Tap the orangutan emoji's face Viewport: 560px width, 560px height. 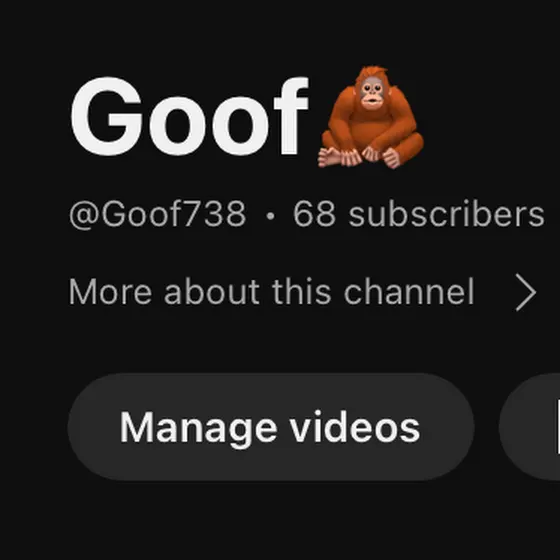[372, 92]
